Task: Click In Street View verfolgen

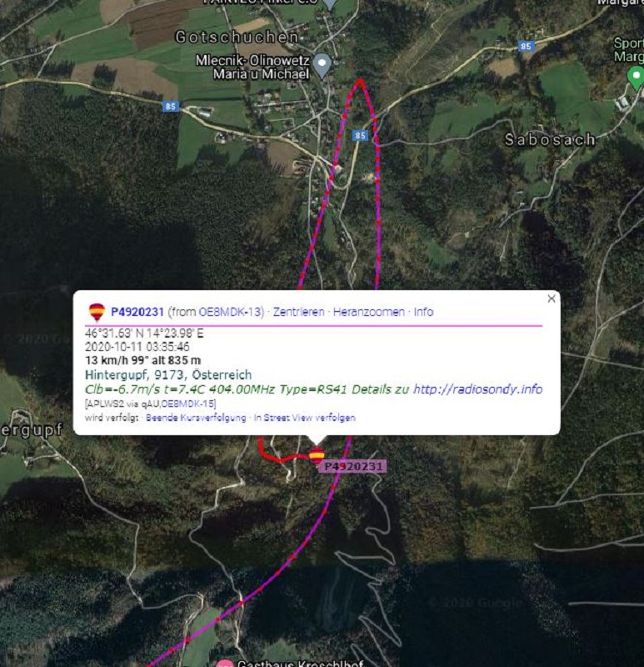Action: coord(304,418)
